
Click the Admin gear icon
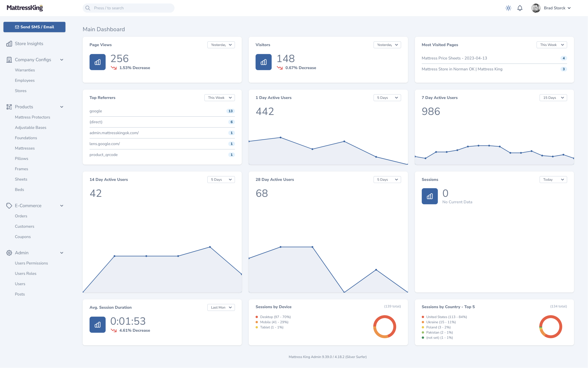pyautogui.click(x=9, y=253)
